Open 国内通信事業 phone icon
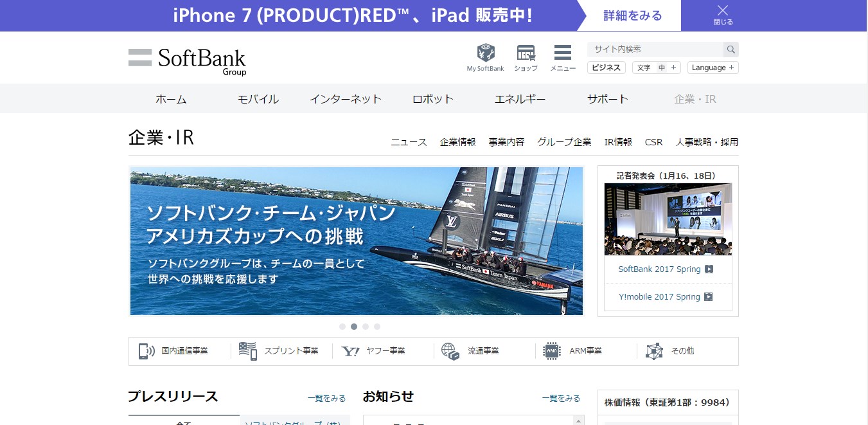Viewport: 868px width, 425px height. (x=147, y=351)
